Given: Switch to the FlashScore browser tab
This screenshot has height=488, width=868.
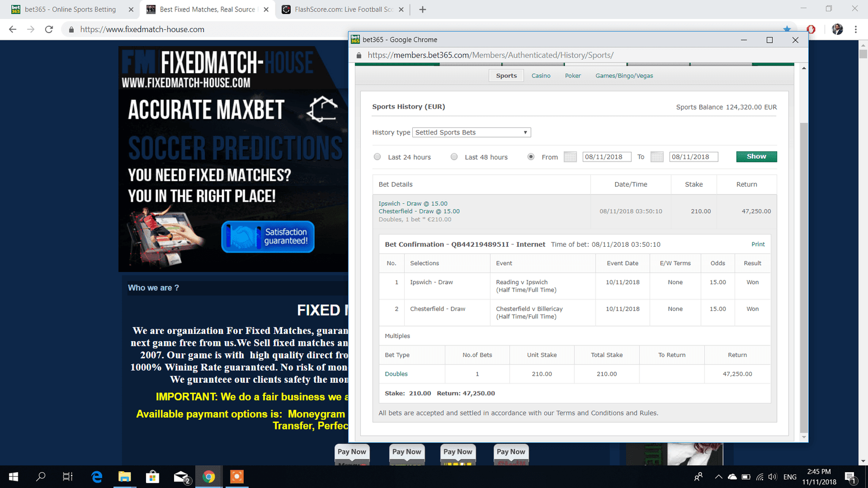Looking at the screenshot, I should pyautogui.click(x=343, y=9).
